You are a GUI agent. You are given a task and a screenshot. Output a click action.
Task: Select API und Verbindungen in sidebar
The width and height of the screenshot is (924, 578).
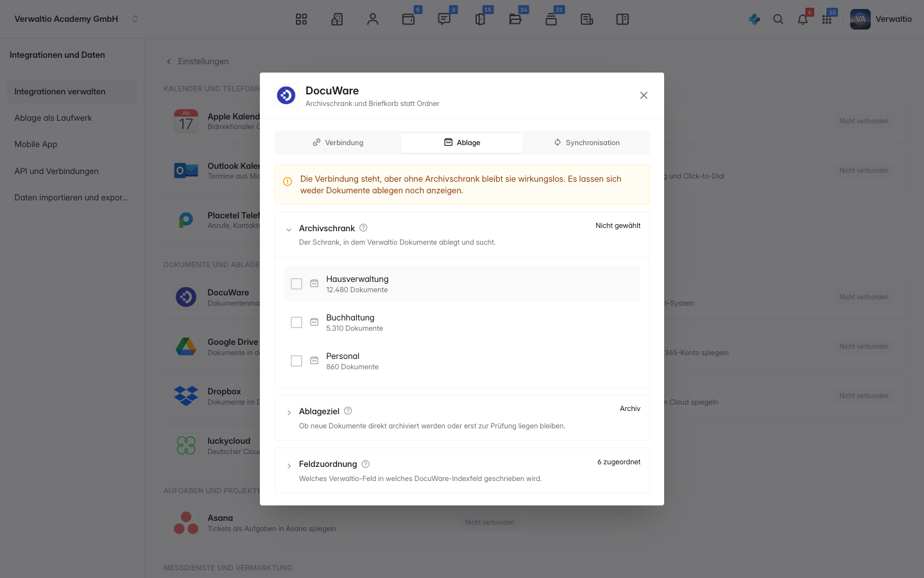coord(72,171)
